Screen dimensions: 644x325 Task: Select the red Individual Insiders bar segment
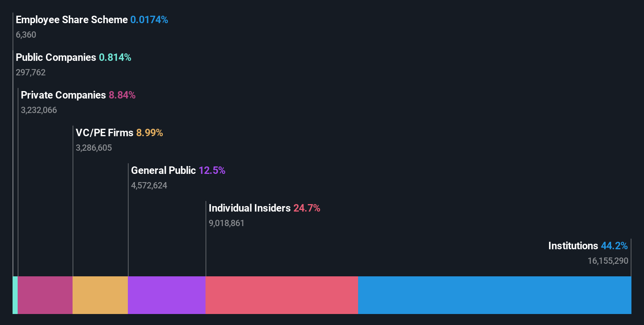(282, 295)
